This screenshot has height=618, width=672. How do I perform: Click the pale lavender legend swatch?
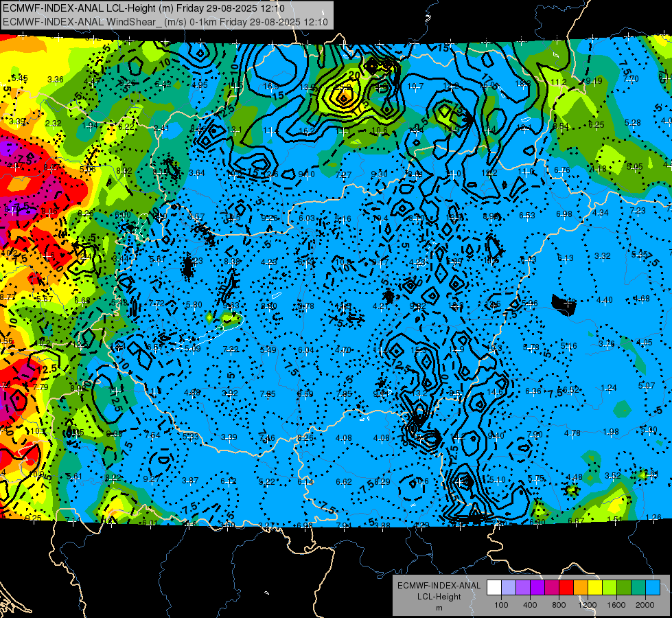(509, 588)
